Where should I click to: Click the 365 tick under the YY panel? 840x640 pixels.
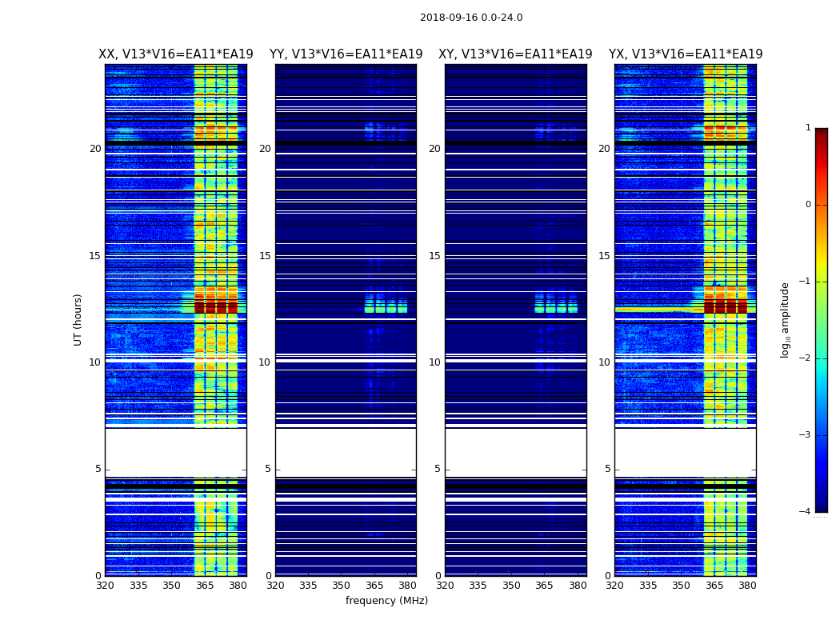click(x=374, y=586)
